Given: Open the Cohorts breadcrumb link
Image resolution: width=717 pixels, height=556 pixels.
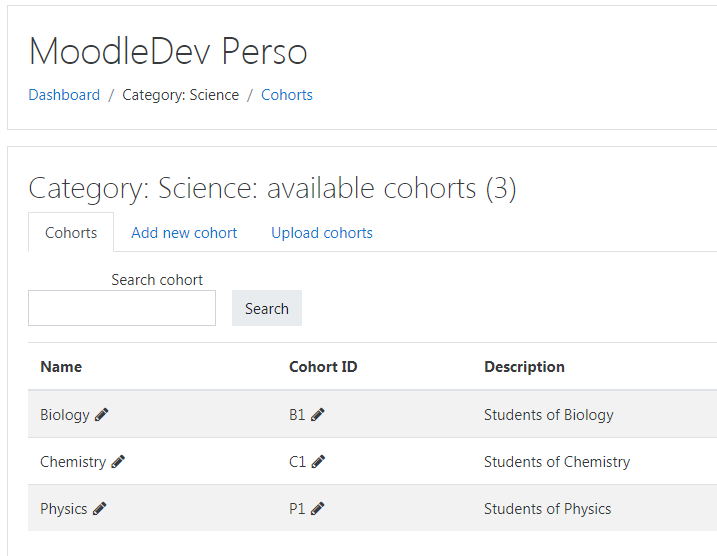Looking at the screenshot, I should [287, 95].
